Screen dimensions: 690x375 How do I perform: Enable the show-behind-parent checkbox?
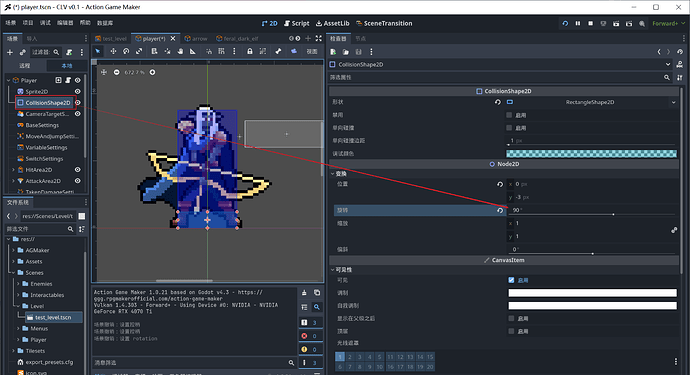(x=511, y=318)
